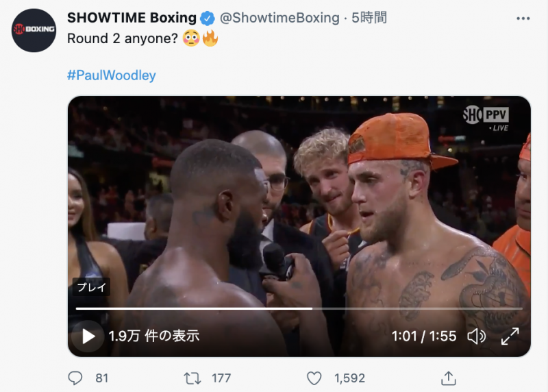Click the blue verified badge

tap(208, 19)
